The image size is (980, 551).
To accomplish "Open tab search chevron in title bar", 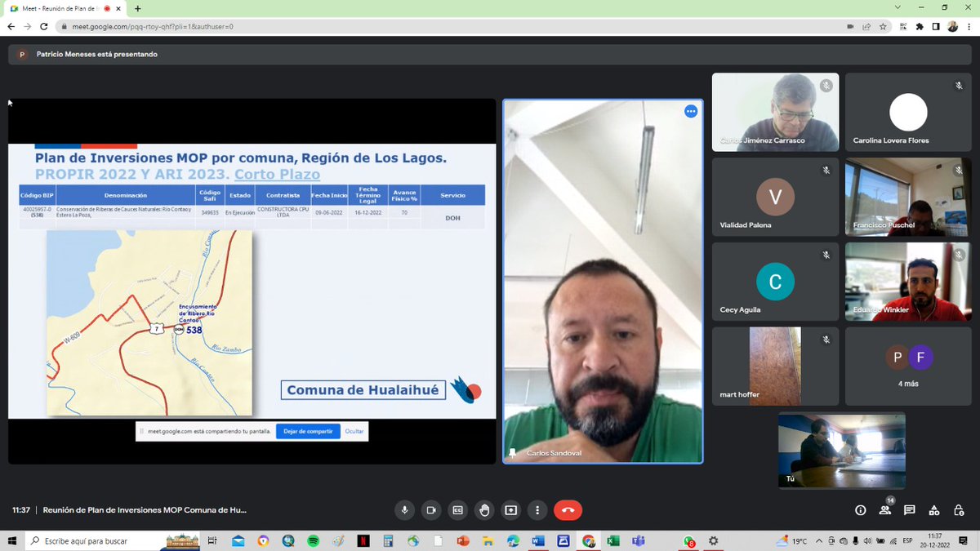I will click(x=898, y=7).
